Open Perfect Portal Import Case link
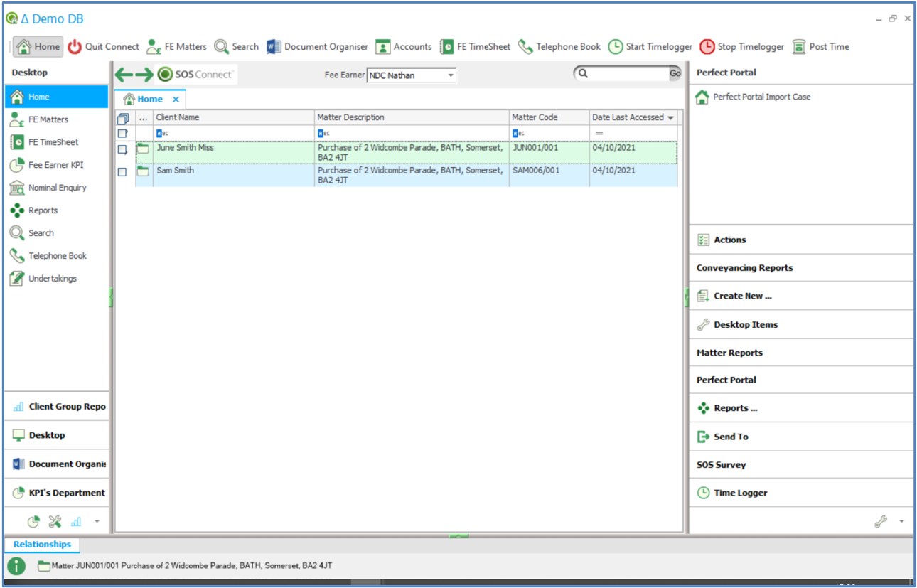Screen dimensions: 917x588 point(761,97)
